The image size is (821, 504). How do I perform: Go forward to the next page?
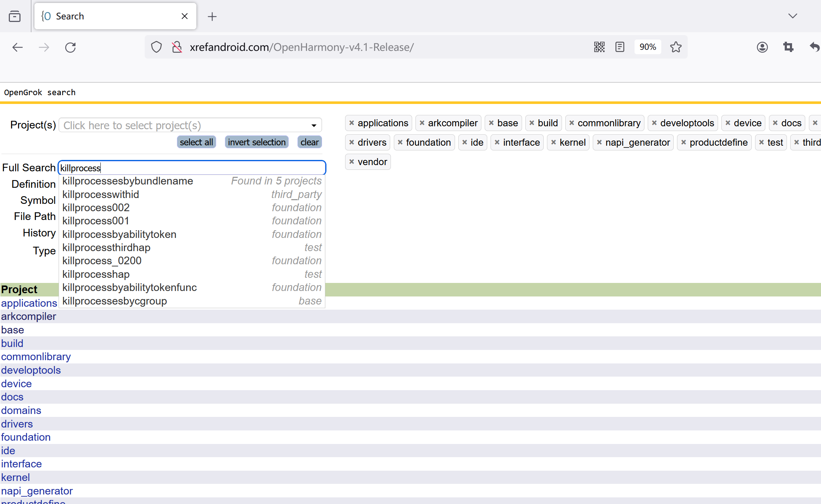point(44,47)
